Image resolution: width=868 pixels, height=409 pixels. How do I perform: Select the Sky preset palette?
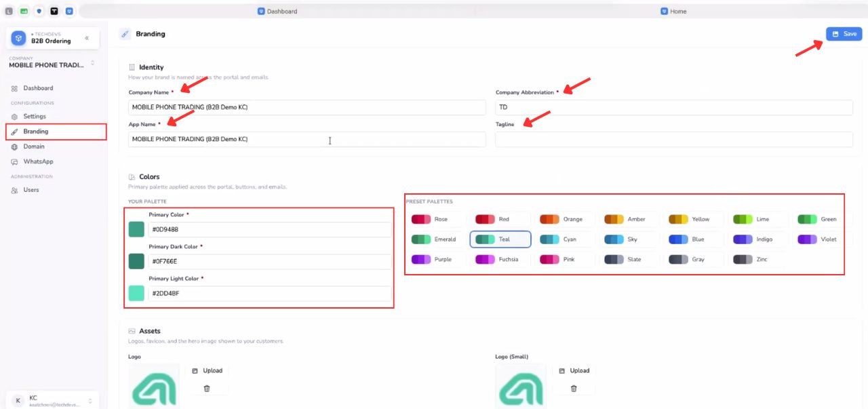click(629, 239)
